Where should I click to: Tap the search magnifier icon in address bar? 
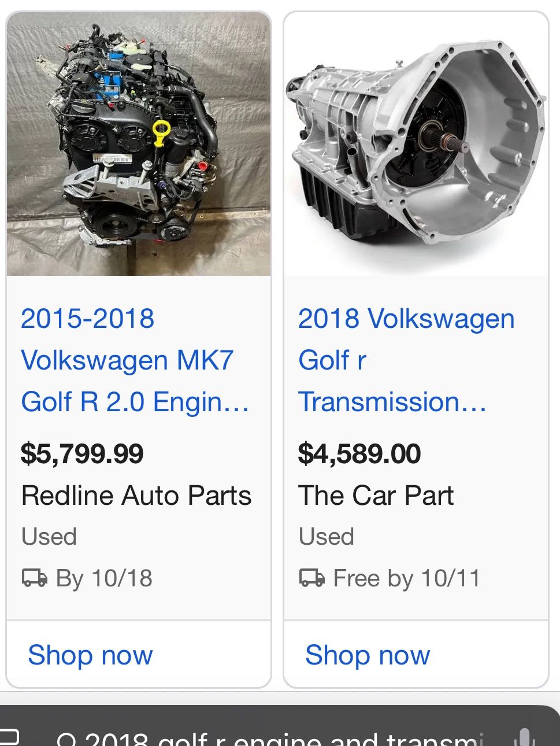click(68, 740)
